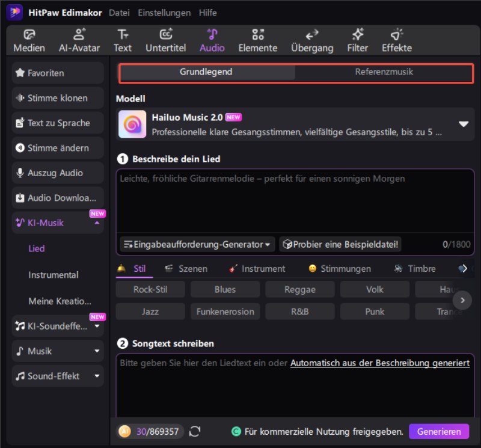Select Stimme klonen in the sidebar
481x448 pixels.
(x=57, y=98)
